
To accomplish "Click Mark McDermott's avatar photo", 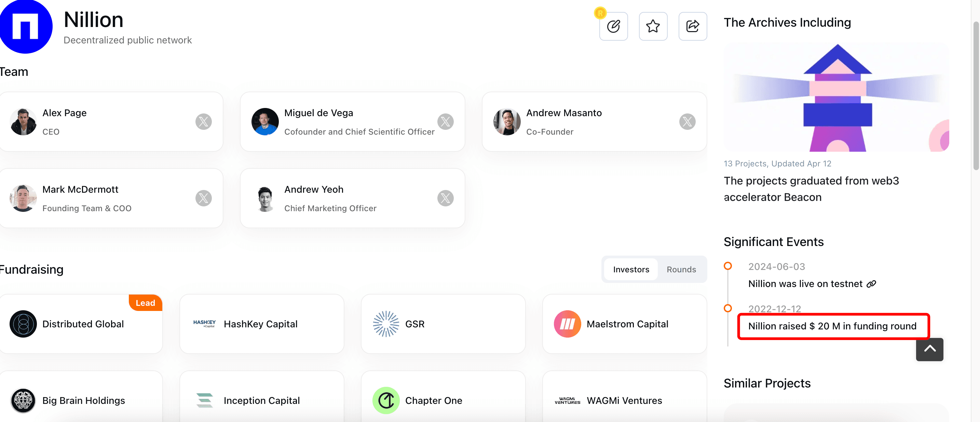I will pyautogui.click(x=23, y=198).
